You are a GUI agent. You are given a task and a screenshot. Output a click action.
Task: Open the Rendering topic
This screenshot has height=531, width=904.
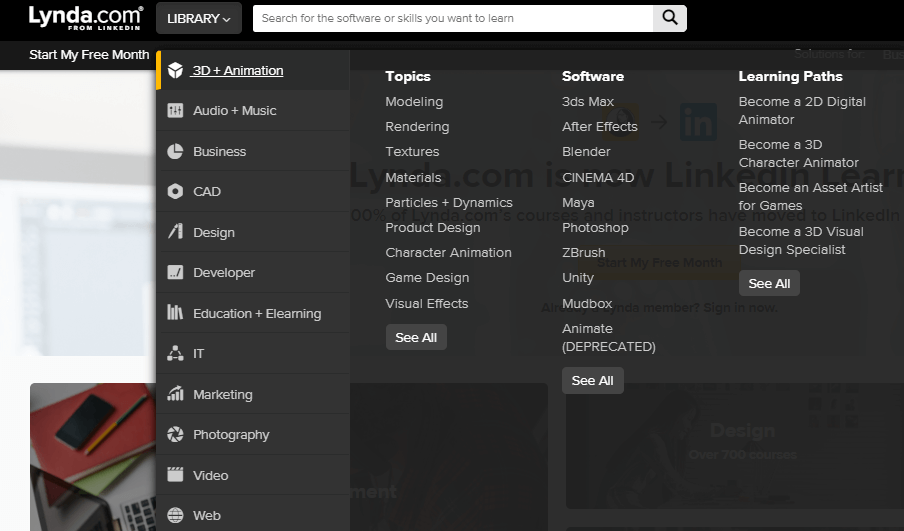point(417,127)
